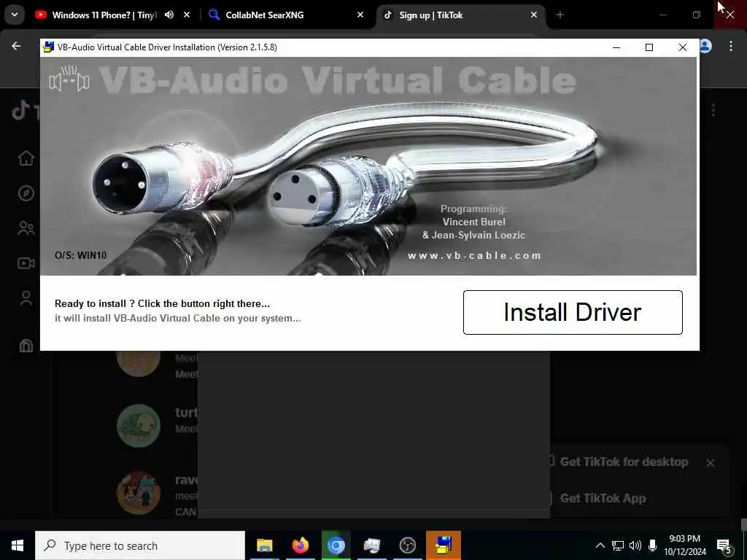
Task: Open the clock showing 9:03 PM
Action: (x=685, y=545)
